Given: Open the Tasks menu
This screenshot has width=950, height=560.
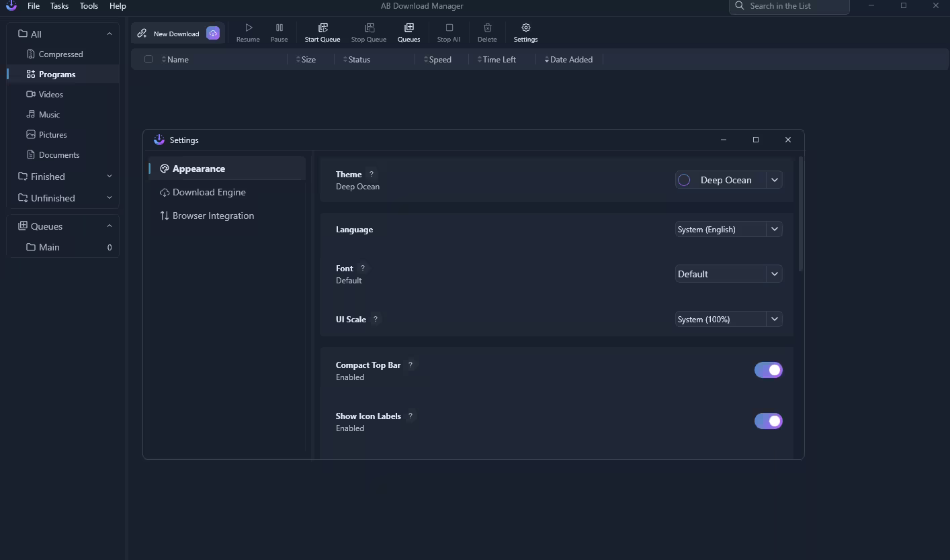Looking at the screenshot, I should 59,5.
